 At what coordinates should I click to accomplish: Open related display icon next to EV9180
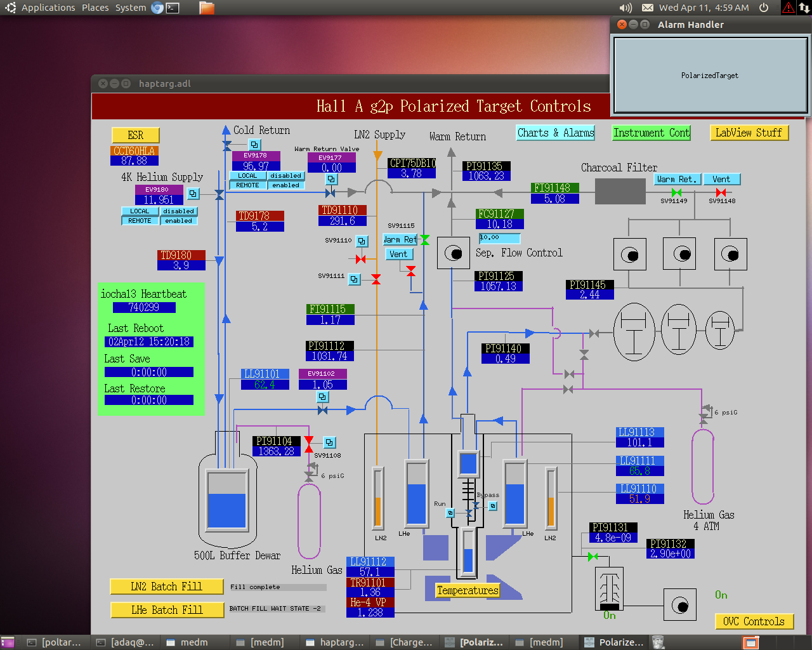pyautogui.click(x=193, y=194)
